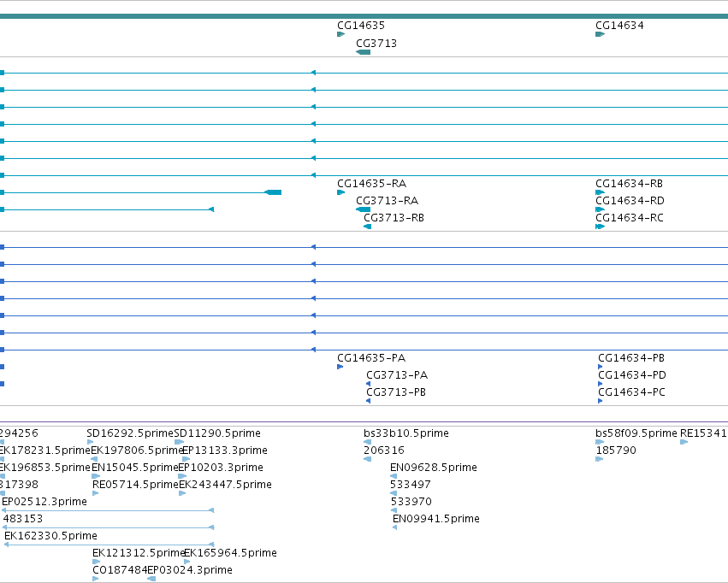Select feature 483153
Screen dimensions: 728x583
pos(23,519)
